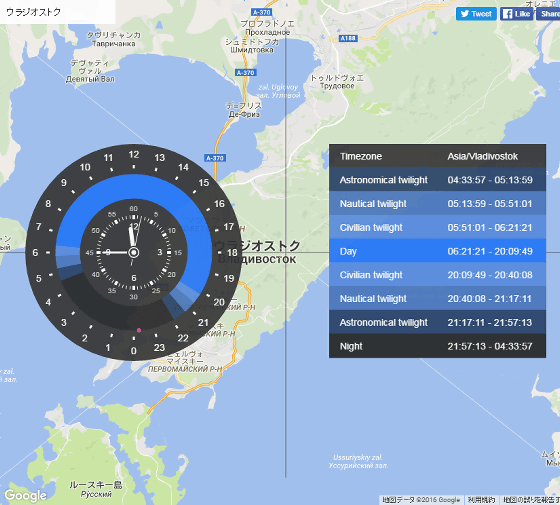
Task: Click hour 12 on the 24-hour dial
Action: (134, 155)
